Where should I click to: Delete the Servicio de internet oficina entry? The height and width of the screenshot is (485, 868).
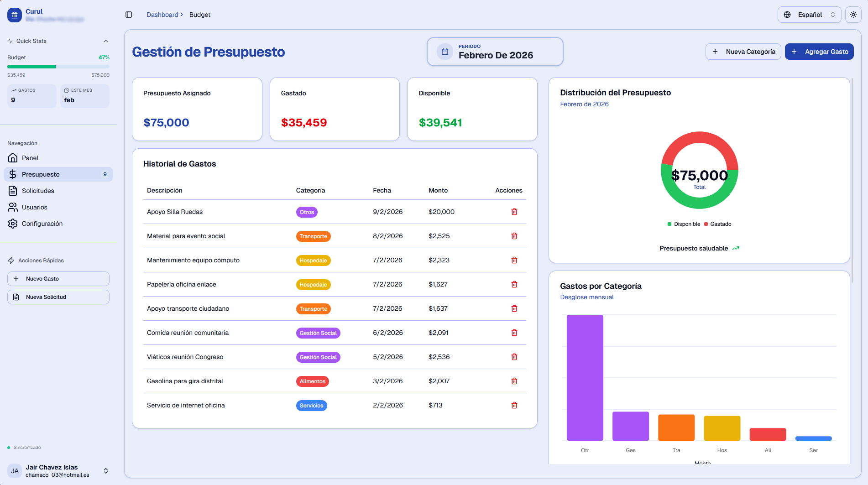point(514,405)
